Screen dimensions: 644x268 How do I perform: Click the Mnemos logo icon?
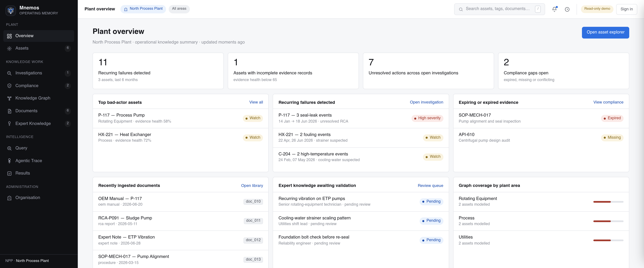(11, 10)
